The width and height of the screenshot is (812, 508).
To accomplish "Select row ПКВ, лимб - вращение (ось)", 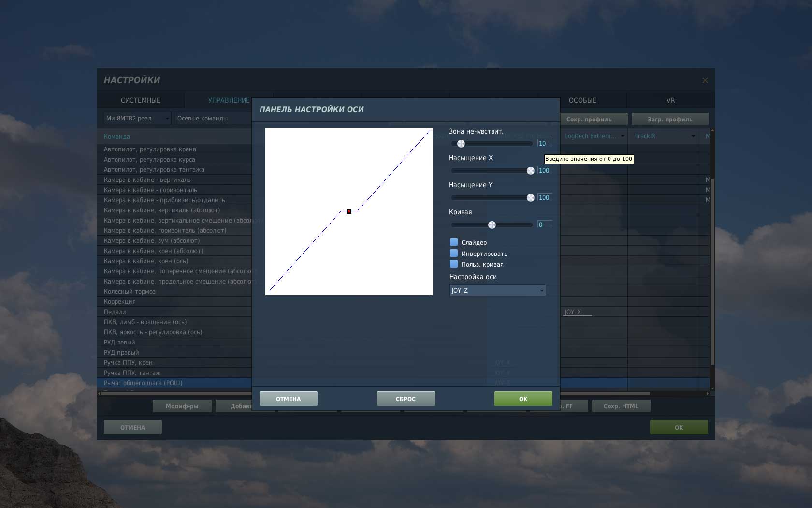I will tap(174, 322).
